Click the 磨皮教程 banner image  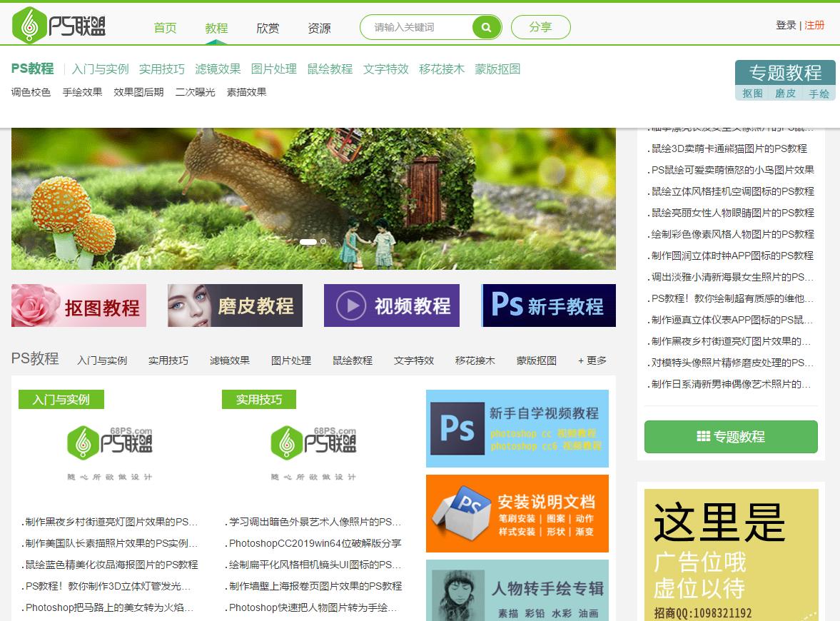(234, 306)
